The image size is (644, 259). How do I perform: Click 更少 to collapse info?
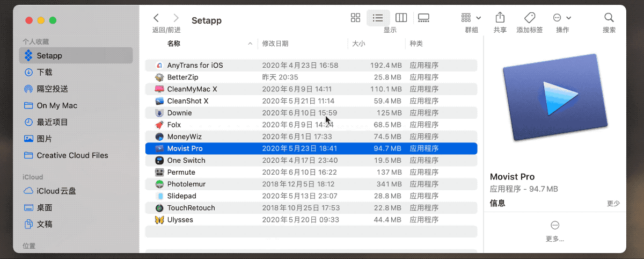613,204
